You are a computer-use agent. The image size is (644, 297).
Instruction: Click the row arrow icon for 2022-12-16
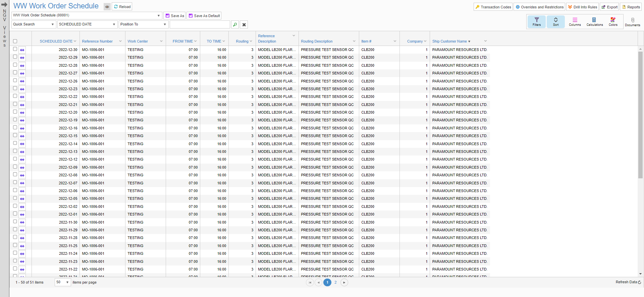pyautogui.click(x=22, y=128)
